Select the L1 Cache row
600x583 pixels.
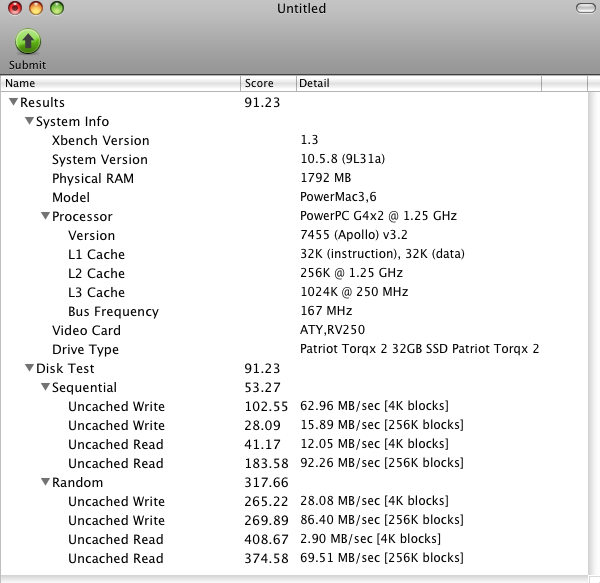point(294,254)
